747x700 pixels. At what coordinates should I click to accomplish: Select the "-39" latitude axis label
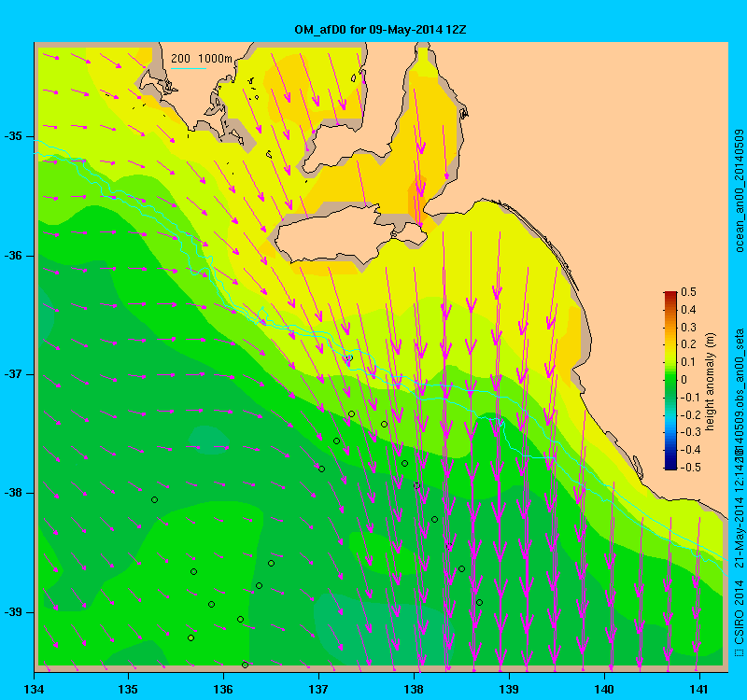(x=13, y=612)
